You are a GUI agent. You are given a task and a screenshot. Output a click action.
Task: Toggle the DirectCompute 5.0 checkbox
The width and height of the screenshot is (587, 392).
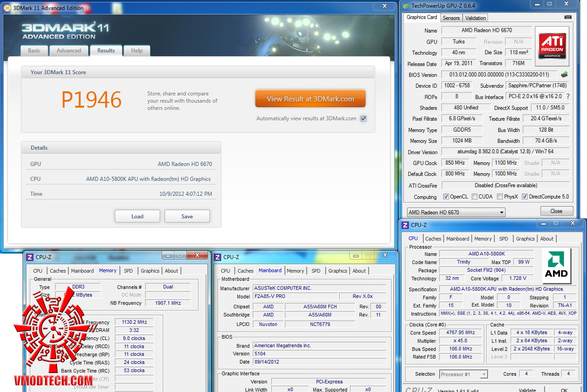click(x=525, y=197)
